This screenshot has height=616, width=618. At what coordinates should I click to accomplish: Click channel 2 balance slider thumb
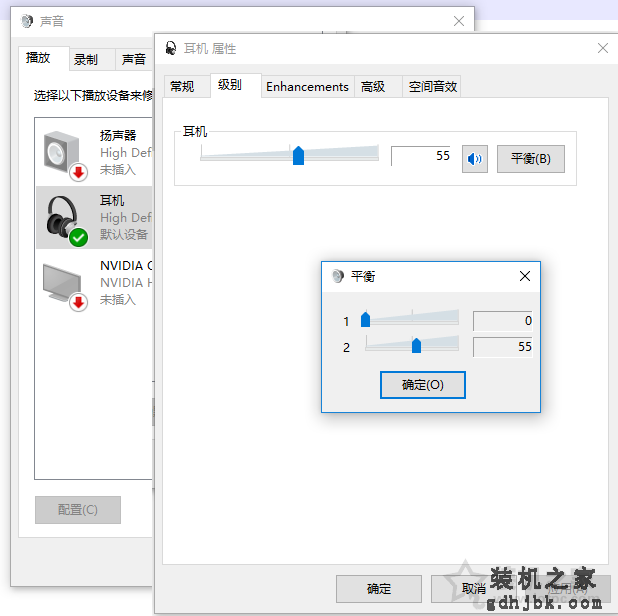pos(416,345)
